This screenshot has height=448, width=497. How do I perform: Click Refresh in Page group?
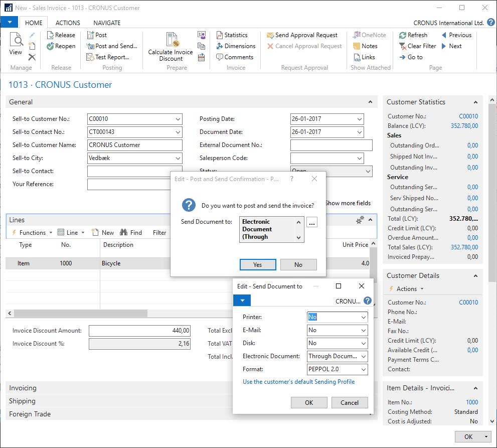click(413, 35)
